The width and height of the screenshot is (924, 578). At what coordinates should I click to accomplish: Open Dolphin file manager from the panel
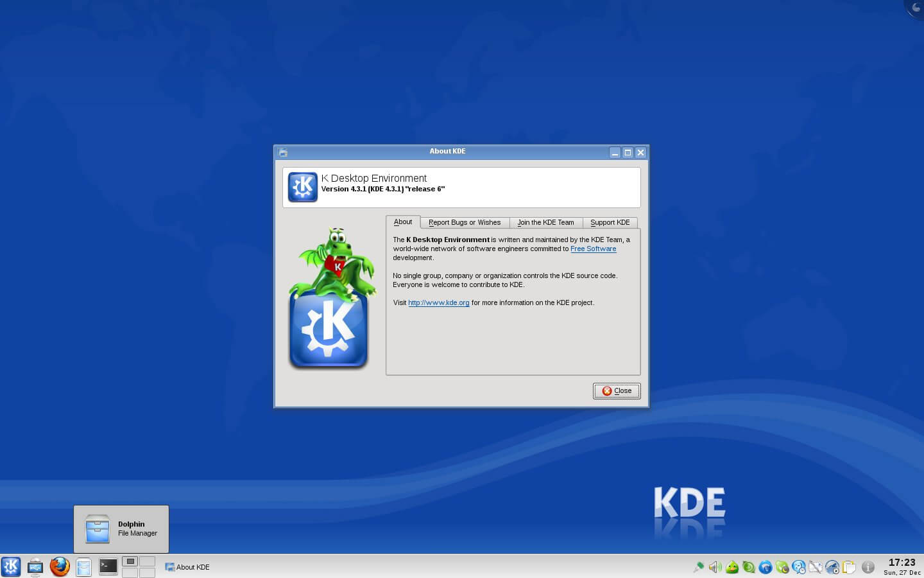coord(83,567)
